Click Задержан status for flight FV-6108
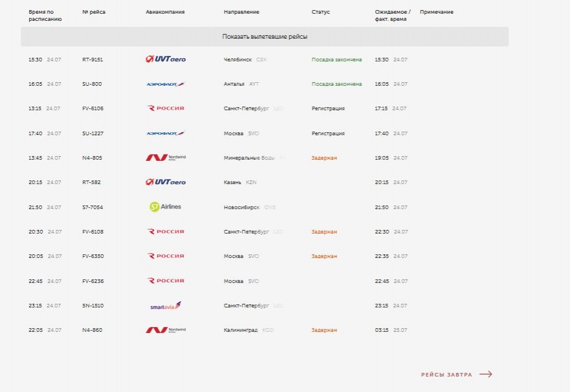 click(324, 232)
